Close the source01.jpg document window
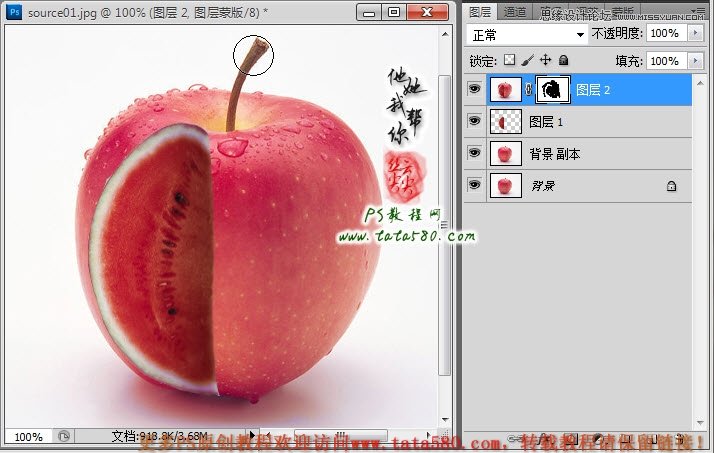Screen dimensions: 714x453 click(x=427, y=12)
